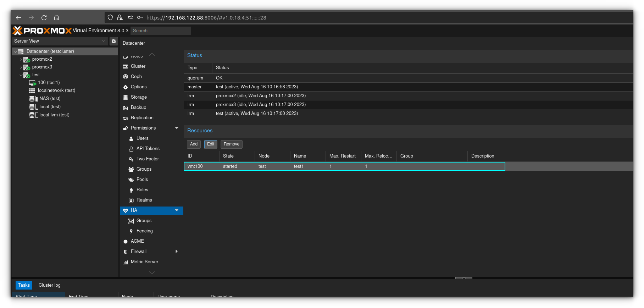644x308 pixels.
Task: Open the Roles menu item
Action: click(151, 190)
